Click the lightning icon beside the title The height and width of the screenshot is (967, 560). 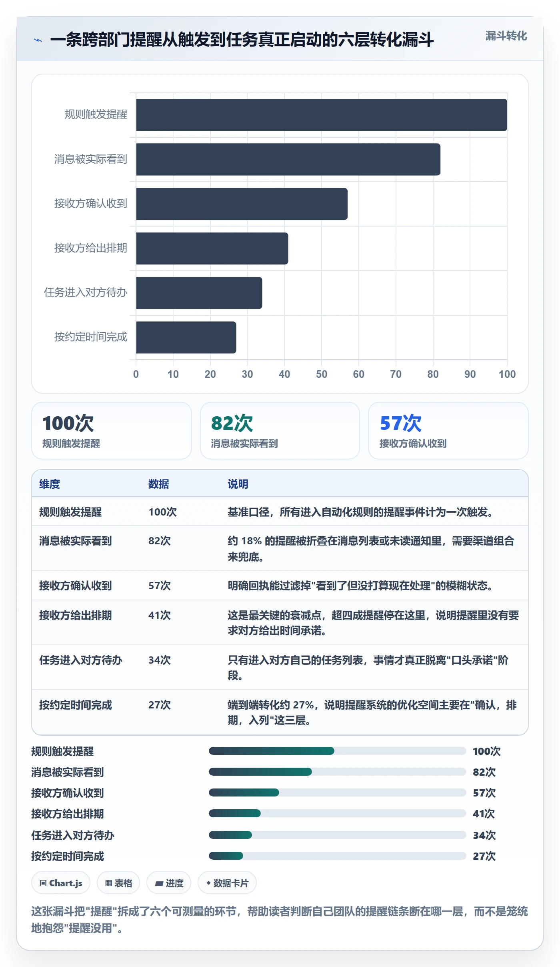[x=38, y=40]
